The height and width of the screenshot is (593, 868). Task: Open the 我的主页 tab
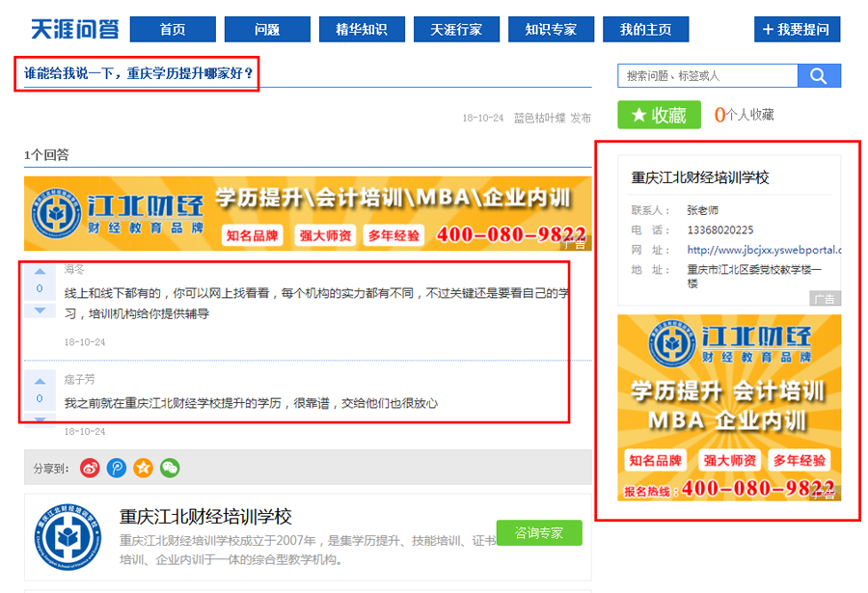coord(646,29)
